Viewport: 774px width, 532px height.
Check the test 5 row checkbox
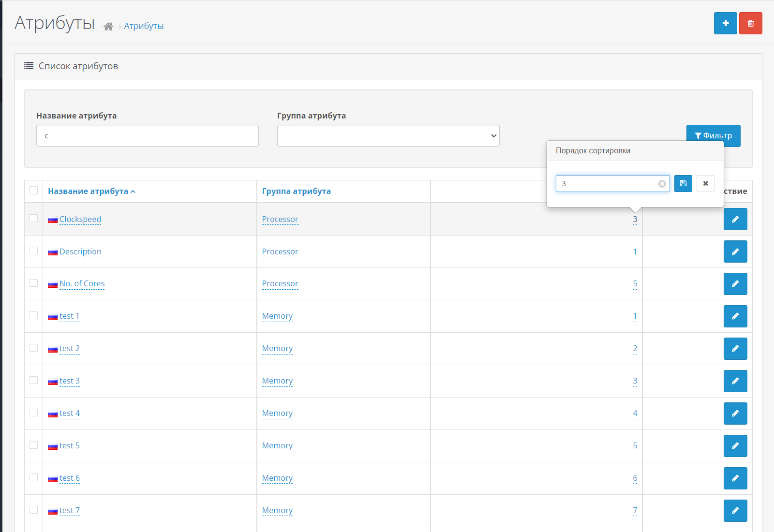[x=33, y=445]
